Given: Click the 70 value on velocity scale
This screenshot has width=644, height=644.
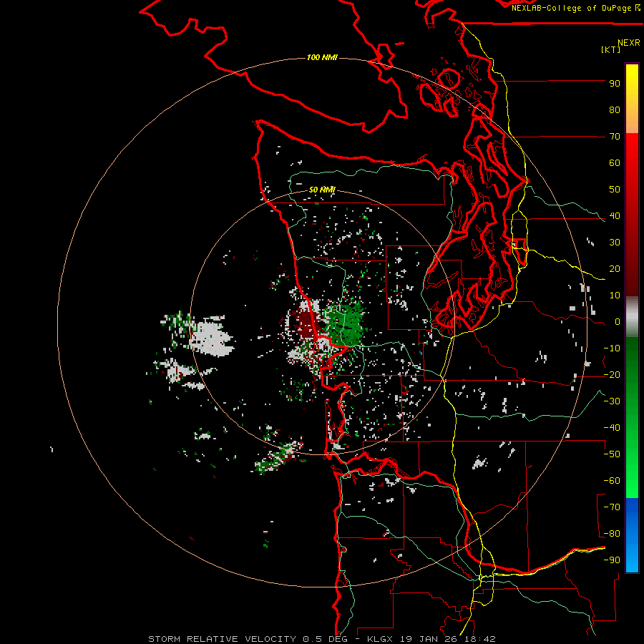Looking at the screenshot, I should tap(615, 137).
